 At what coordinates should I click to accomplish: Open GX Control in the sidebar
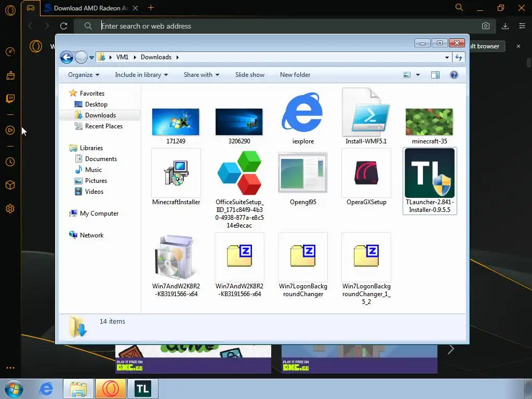[10, 51]
